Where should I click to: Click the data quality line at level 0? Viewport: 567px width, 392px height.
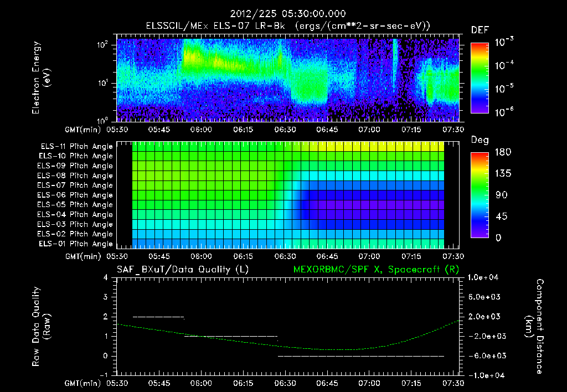pos(361,356)
